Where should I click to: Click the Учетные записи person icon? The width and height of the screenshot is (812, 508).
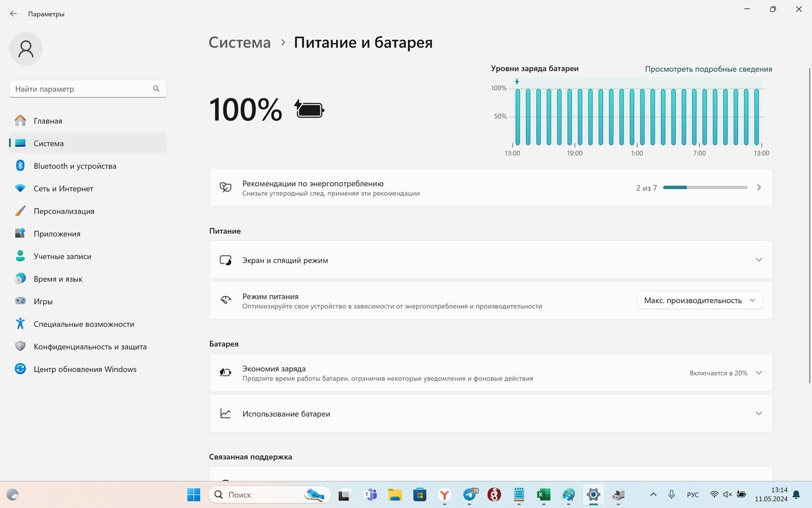point(20,256)
